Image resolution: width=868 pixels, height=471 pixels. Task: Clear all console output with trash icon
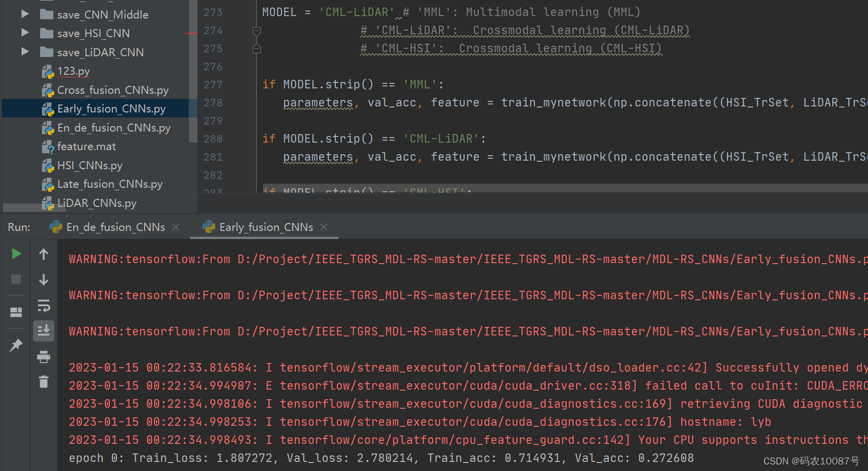coord(44,382)
